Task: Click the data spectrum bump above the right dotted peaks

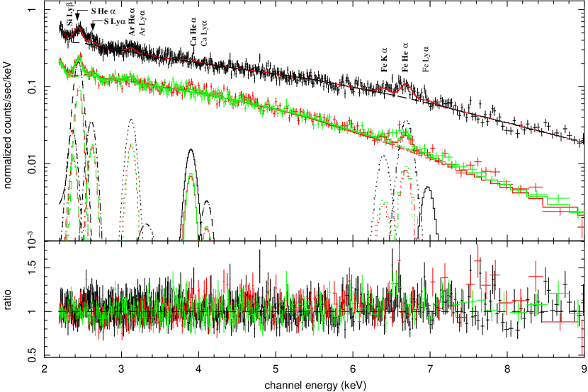Action: (402, 131)
